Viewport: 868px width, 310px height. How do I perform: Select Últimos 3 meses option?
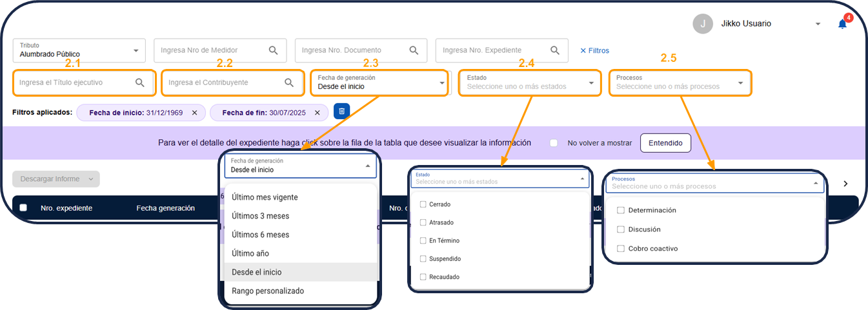coord(260,216)
